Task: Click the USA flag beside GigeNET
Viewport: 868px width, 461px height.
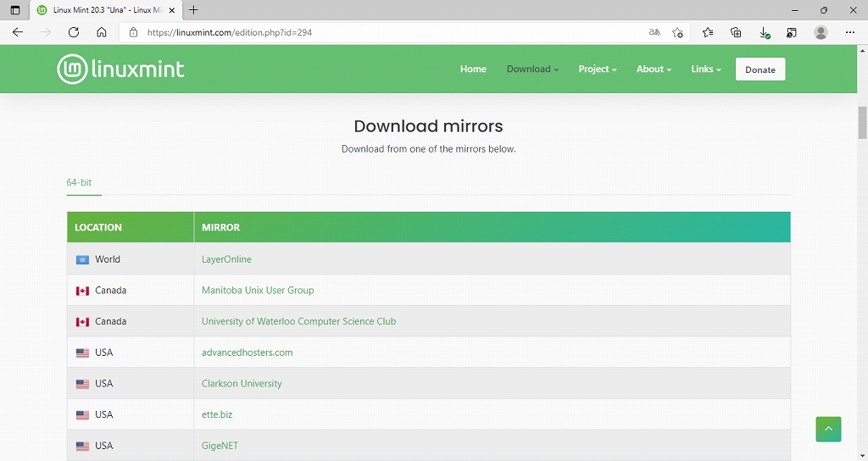Action: [x=82, y=446]
